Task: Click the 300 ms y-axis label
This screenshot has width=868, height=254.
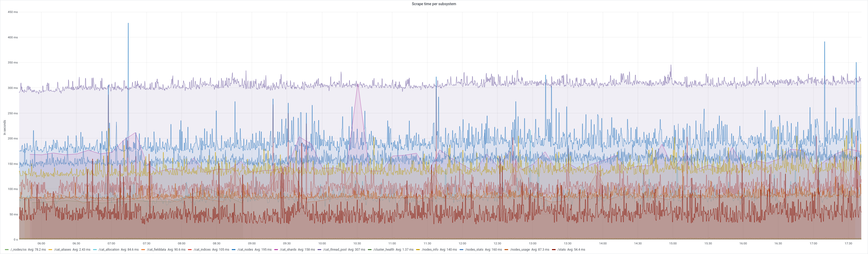Action: [13, 88]
